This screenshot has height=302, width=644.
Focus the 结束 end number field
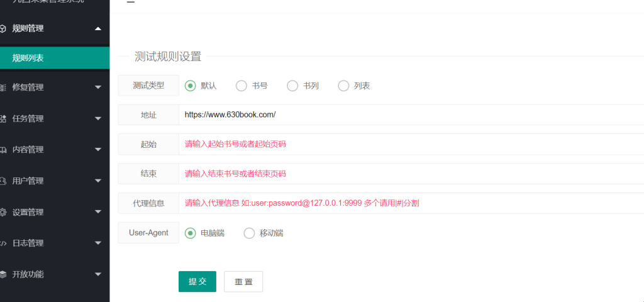click(x=411, y=174)
